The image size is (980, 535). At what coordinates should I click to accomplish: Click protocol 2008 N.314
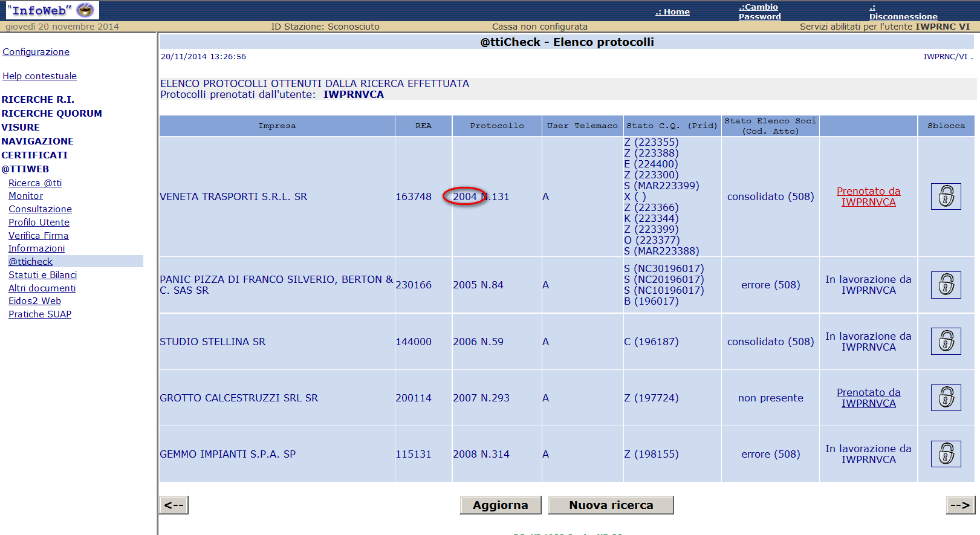pos(481,454)
